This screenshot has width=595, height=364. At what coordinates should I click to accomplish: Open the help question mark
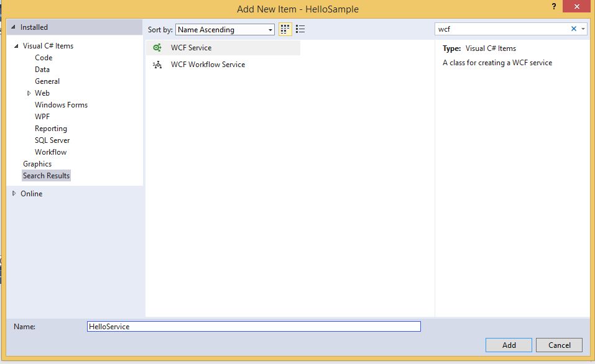pyautogui.click(x=554, y=6)
